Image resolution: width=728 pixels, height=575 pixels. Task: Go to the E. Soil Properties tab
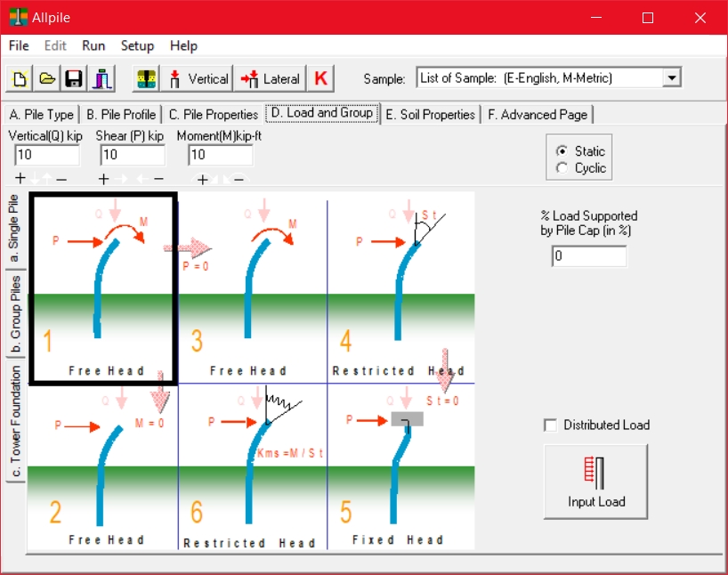click(x=431, y=114)
